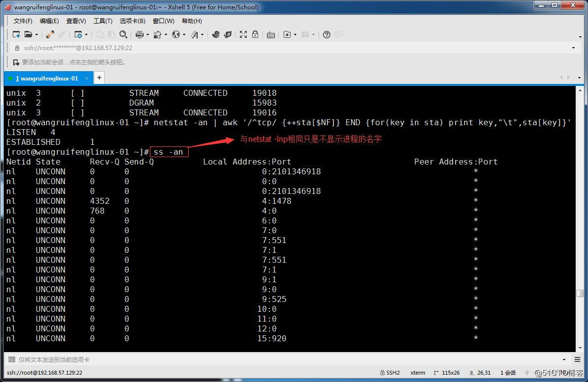The width and height of the screenshot is (588, 382).
Task: Click the add current session arrow icon
Action: tap(16, 62)
